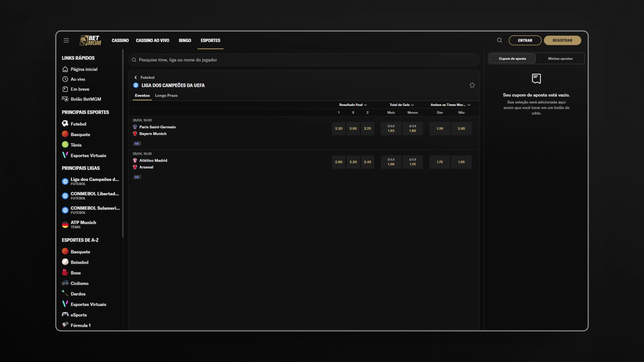Image resolution: width=644 pixels, height=362 pixels.
Task: Switch to the Minhas apostas tab
Action: coord(560,59)
